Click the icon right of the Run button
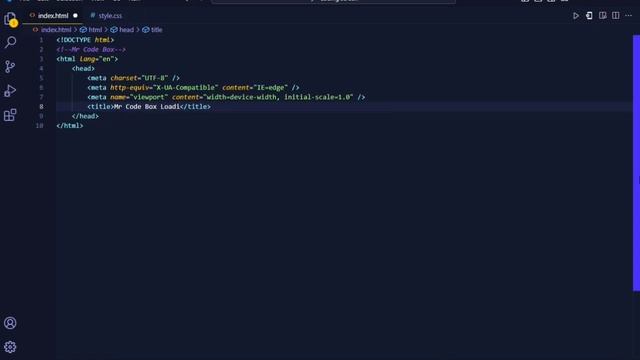The image size is (640, 360). click(x=589, y=16)
